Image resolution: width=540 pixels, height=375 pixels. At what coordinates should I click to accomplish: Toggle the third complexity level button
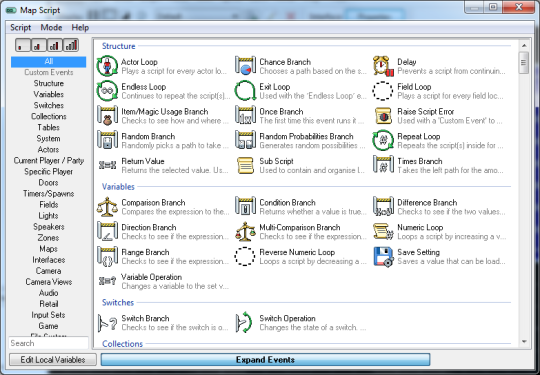point(55,45)
